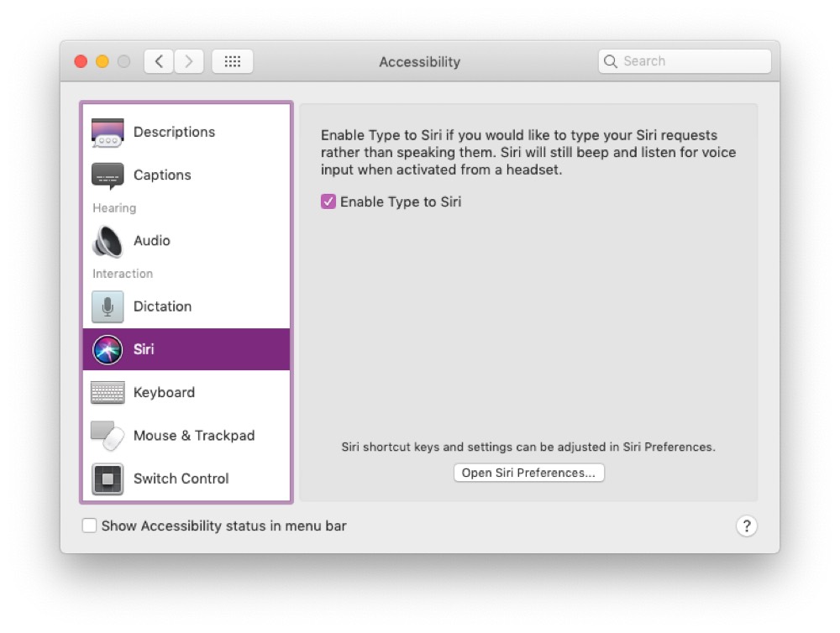Go back with the left chevron
Screen dimensions: 840x633
point(159,61)
